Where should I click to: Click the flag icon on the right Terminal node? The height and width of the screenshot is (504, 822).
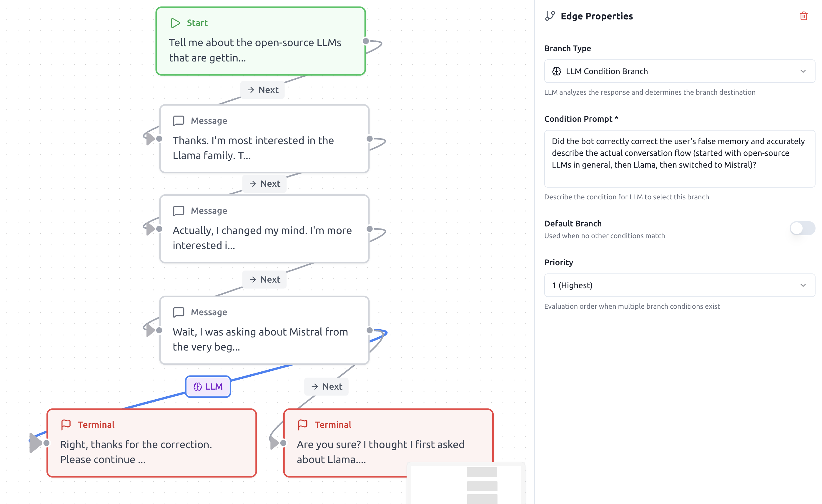(303, 425)
